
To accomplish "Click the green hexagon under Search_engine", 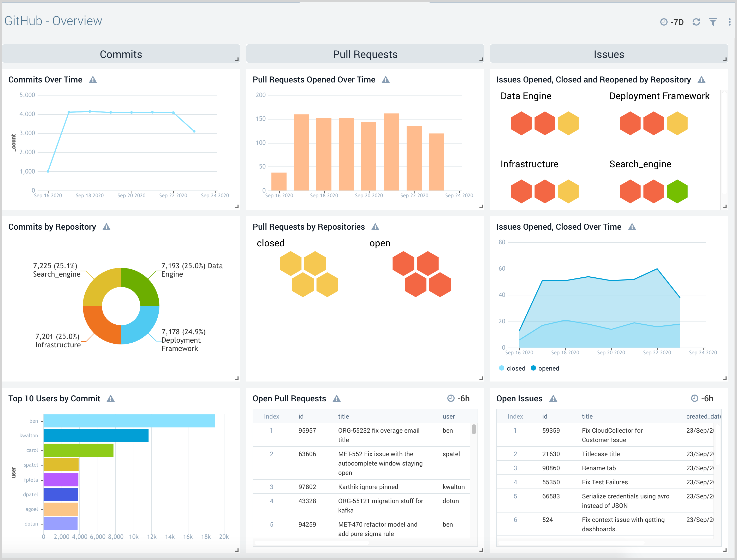I will 677,191.
